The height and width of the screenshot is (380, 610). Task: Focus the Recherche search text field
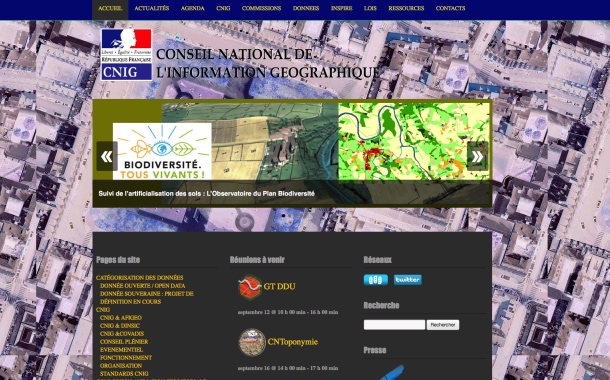pos(394,325)
